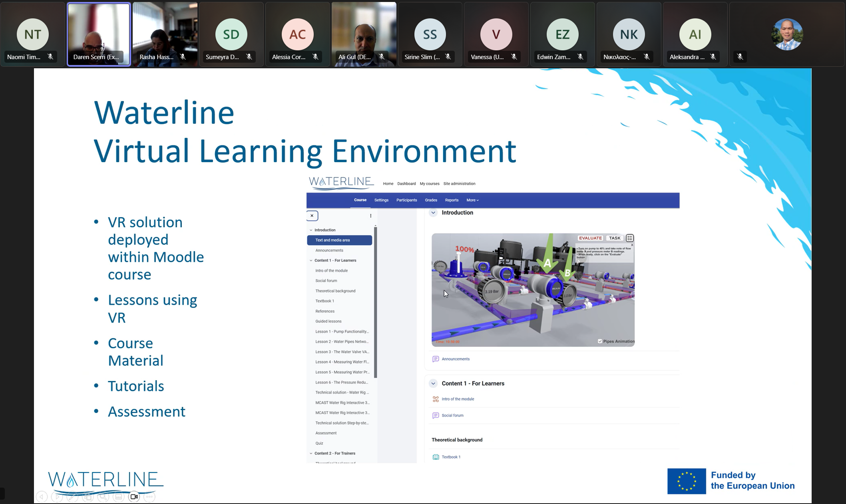846x504 pixels.
Task: Click Naomi Tim's muted microphone icon
Action: (50, 57)
